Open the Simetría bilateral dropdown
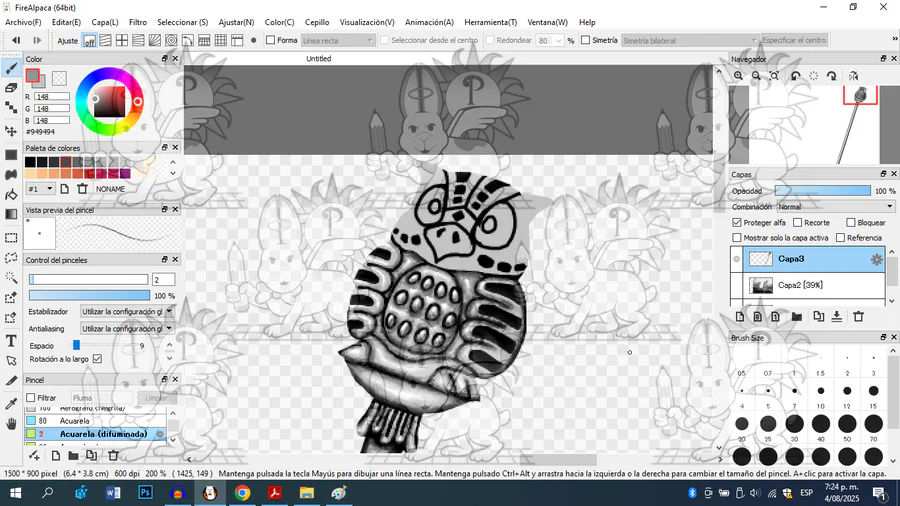This screenshot has height=506, width=900. click(689, 41)
